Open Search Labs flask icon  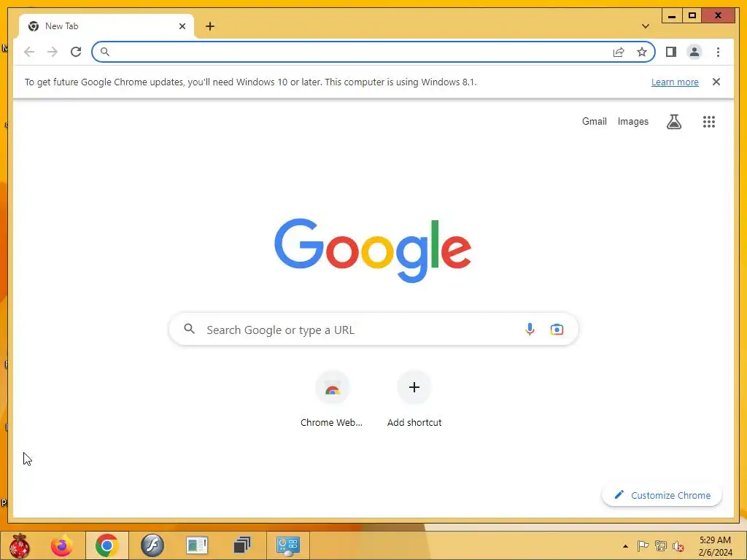[673, 122]
